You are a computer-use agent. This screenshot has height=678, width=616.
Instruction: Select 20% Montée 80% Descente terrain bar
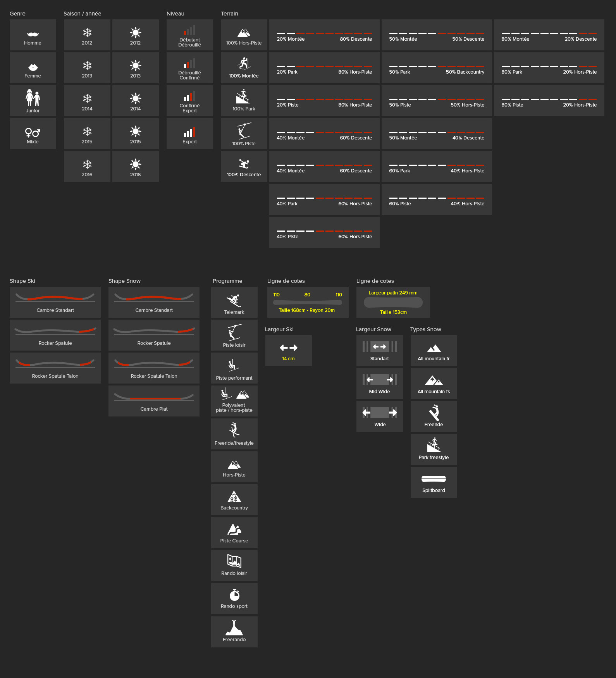point(324,35)
